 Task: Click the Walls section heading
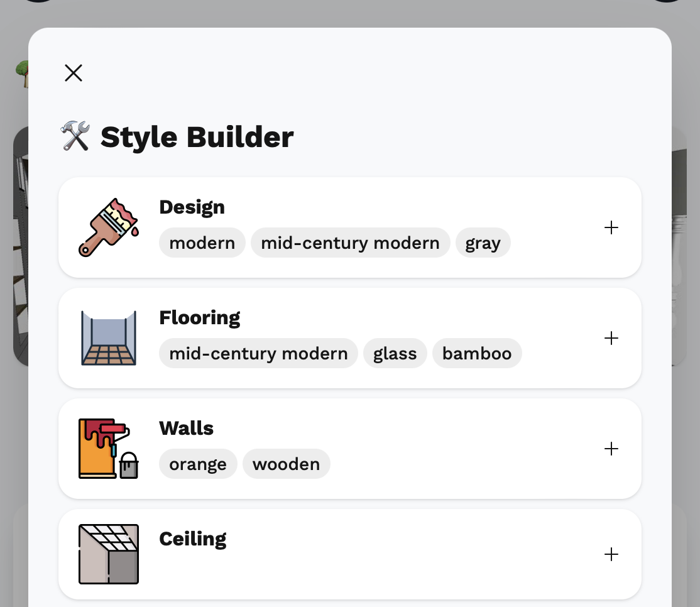[x=186, y=428]
